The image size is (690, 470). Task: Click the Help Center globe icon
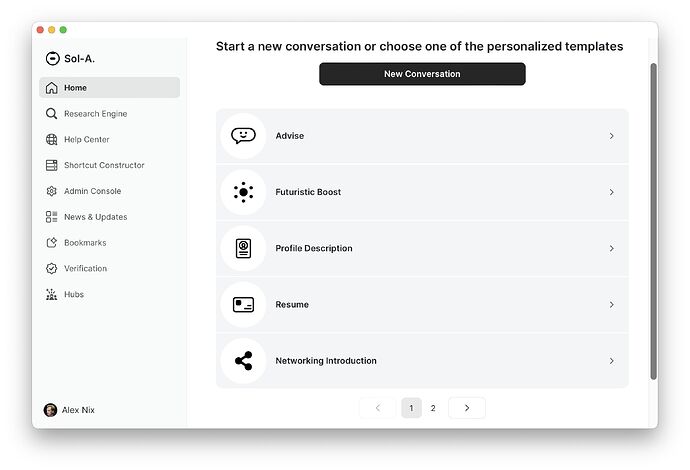tap(51, 140)
